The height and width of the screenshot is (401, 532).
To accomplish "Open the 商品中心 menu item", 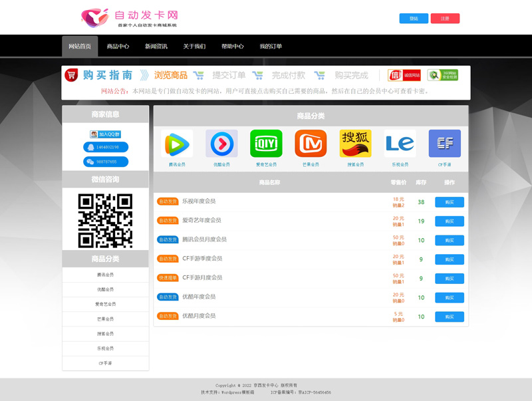I will (118, 47).
